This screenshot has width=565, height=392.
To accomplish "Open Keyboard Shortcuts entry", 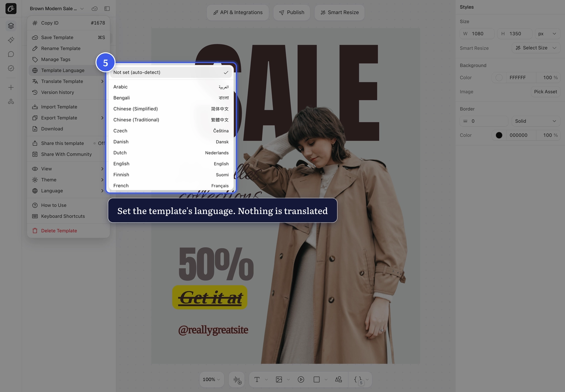I will point(69,216).
